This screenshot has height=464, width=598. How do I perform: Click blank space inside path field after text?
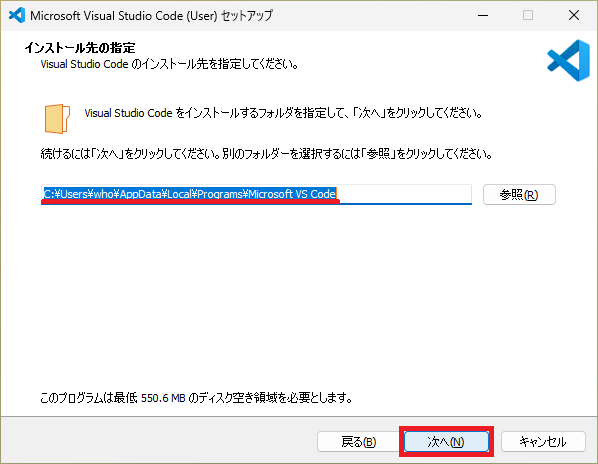[404, 194]
